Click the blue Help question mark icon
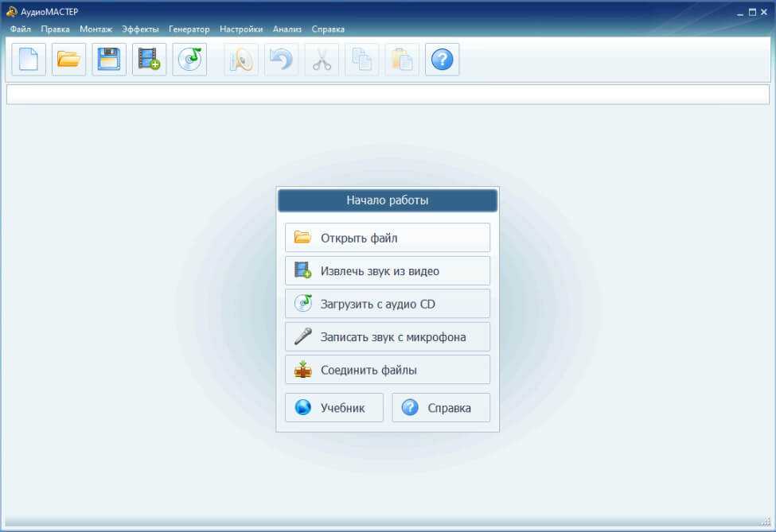This screenshot has width=776, height=532. (442, 60)
